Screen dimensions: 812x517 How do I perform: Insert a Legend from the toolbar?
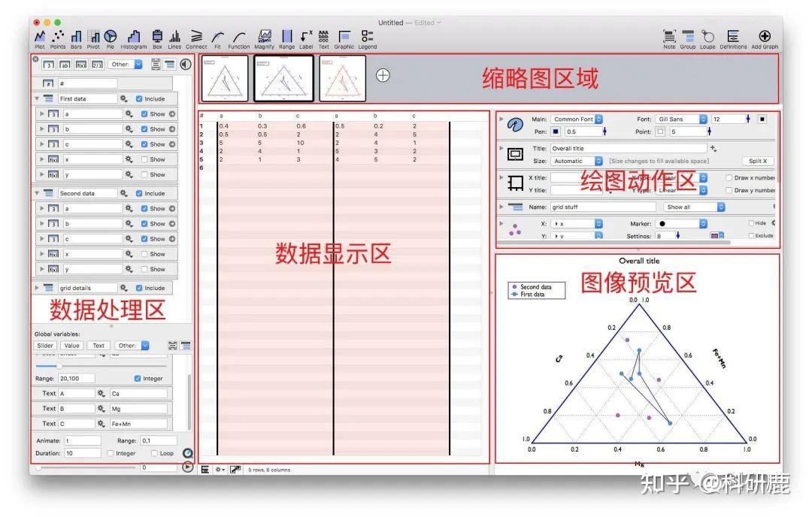[367, 38]
